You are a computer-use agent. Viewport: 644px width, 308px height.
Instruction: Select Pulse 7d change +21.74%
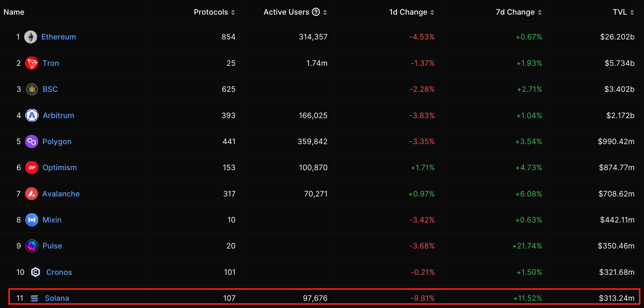[527, 246]
